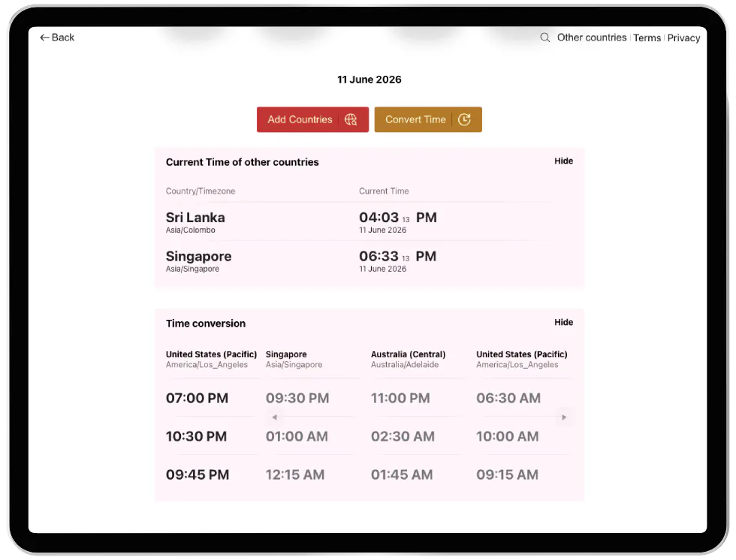Click the Country/Timezone column label

(x=201, y=191)
